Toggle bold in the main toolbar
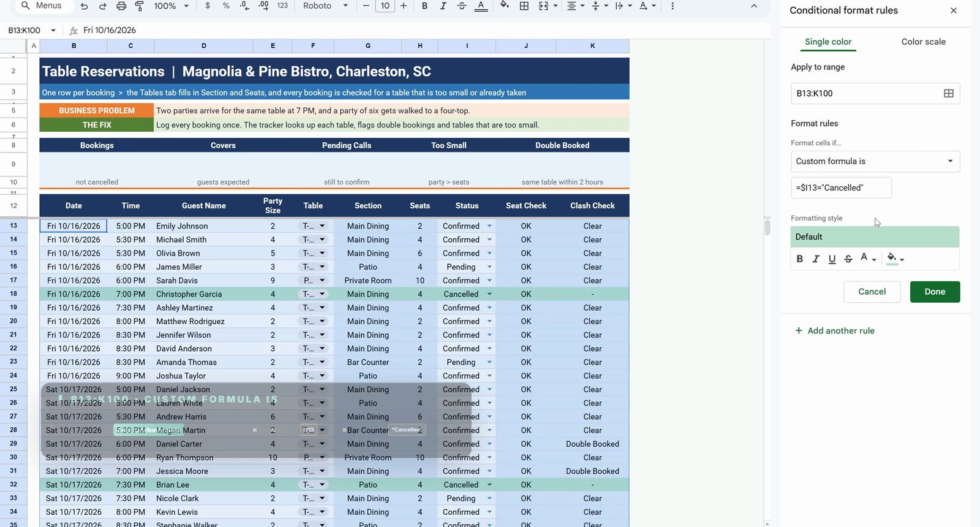 click(424, 6)
